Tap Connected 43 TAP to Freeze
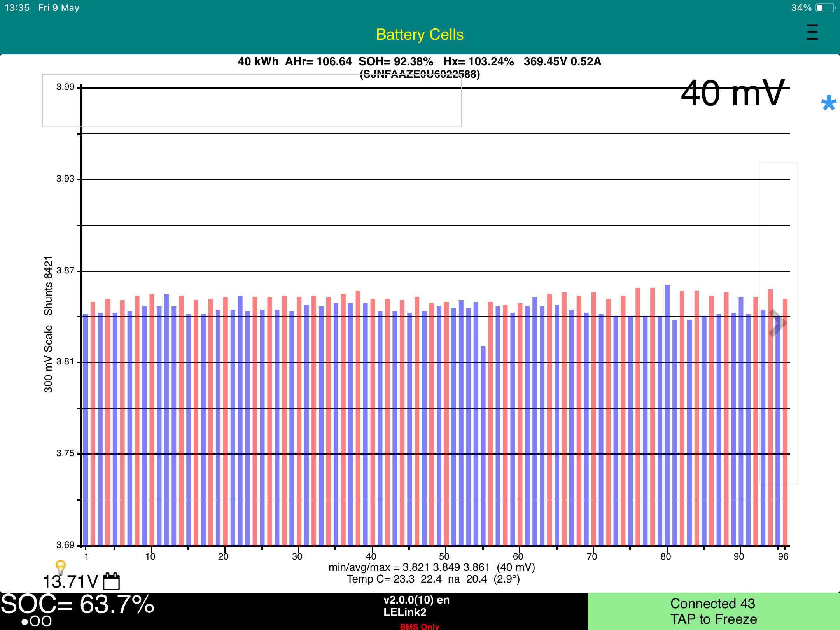Screen dimensions: 840x630 tap(714, 611)
